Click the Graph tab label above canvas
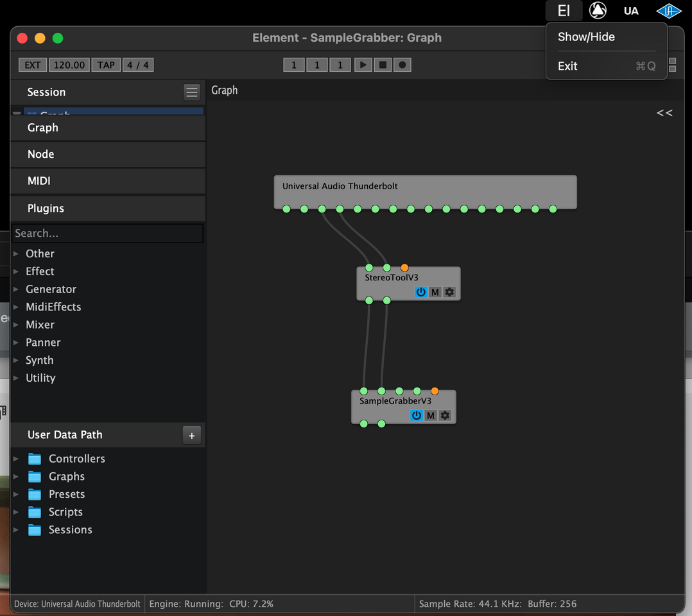 tap(224, 90)
